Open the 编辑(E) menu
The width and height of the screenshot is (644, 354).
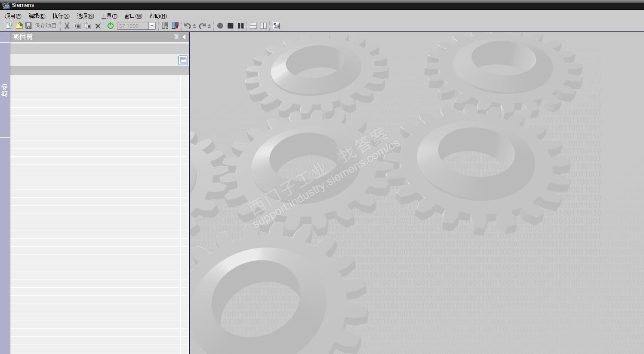tap(37, 16)
